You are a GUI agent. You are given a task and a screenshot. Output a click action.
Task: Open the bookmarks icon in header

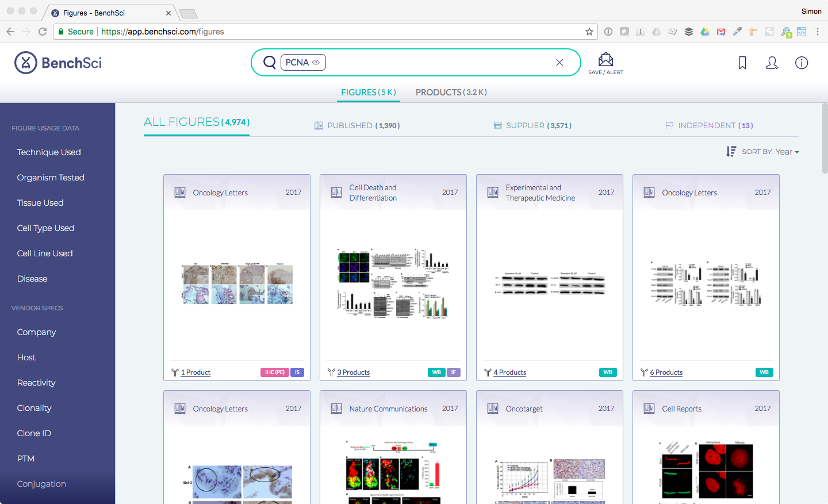click(742, 63)
